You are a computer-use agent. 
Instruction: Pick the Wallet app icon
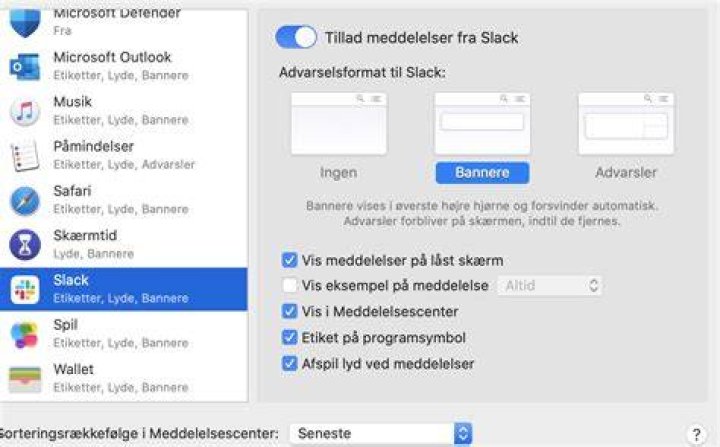tap(25, 379)
